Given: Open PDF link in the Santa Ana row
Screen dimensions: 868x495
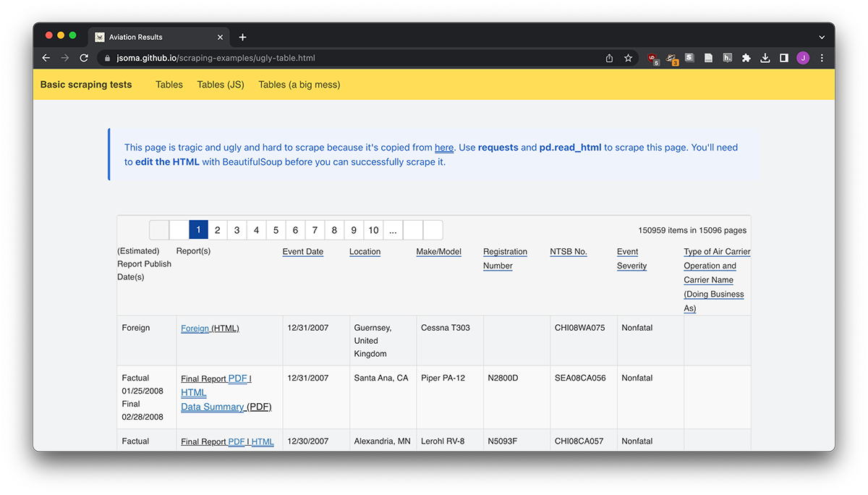Looking at the screenshot, I should 237,378.
